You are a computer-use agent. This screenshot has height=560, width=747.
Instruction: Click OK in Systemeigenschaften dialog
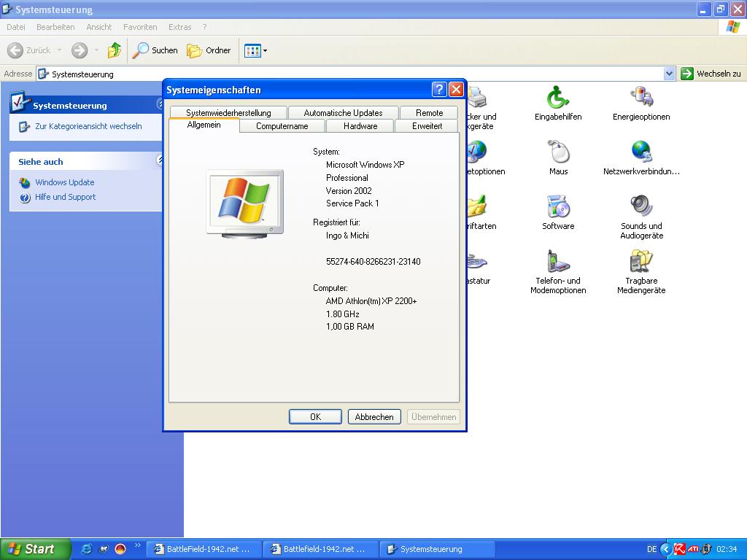click(x=315, y=416)
